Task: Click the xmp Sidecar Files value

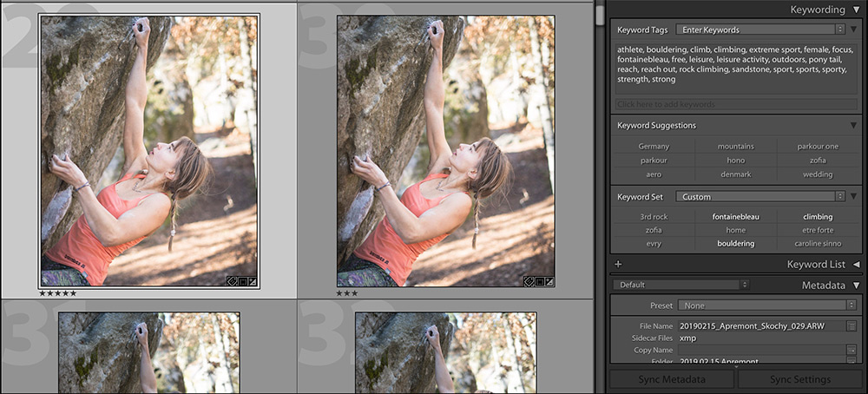Action: (687, 338)
